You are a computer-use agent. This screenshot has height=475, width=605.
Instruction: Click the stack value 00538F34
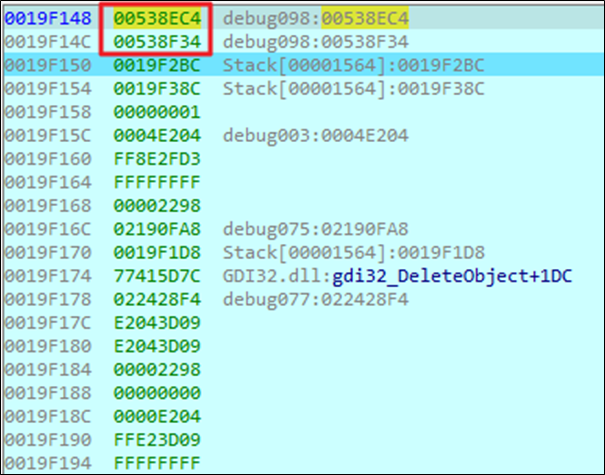(x=157, y=42)
